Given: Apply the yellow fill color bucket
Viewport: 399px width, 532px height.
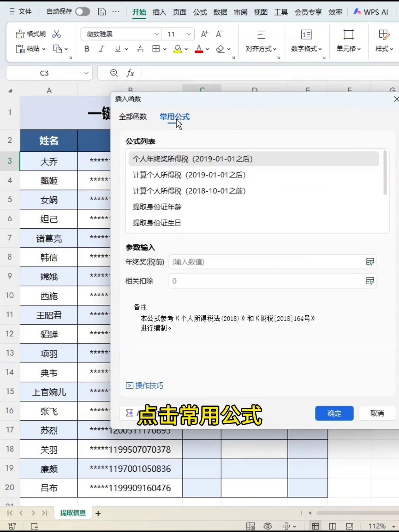Looking at the screenshot, I should pos(178,49).
